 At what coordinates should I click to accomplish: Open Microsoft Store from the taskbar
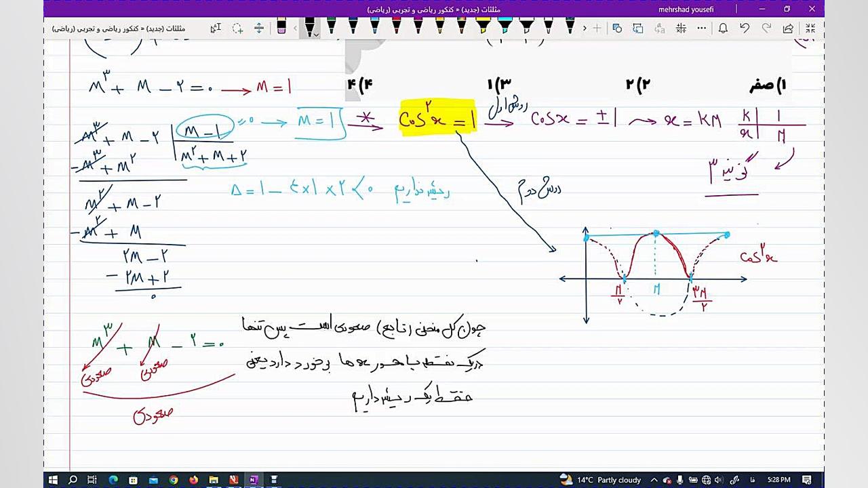[x=133, y=480]
